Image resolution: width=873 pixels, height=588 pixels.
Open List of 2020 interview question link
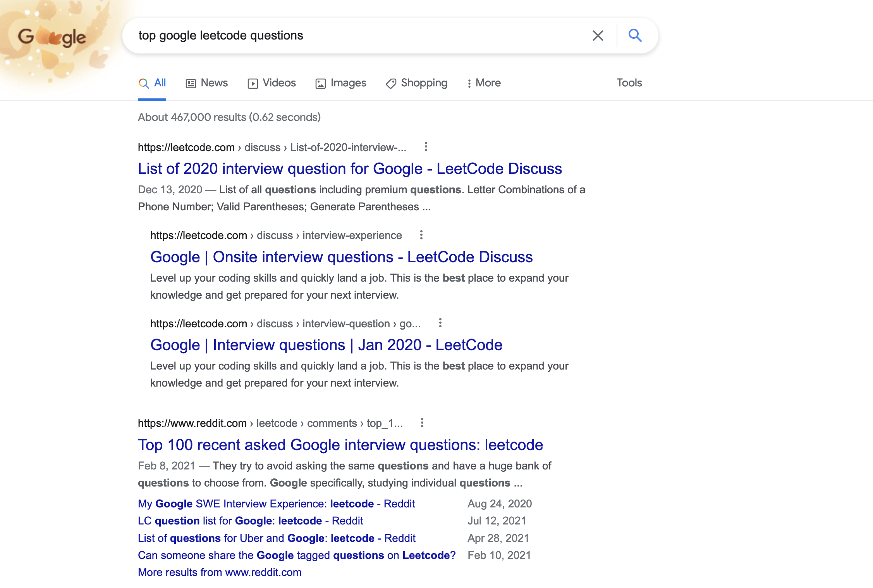coord(349,169)
